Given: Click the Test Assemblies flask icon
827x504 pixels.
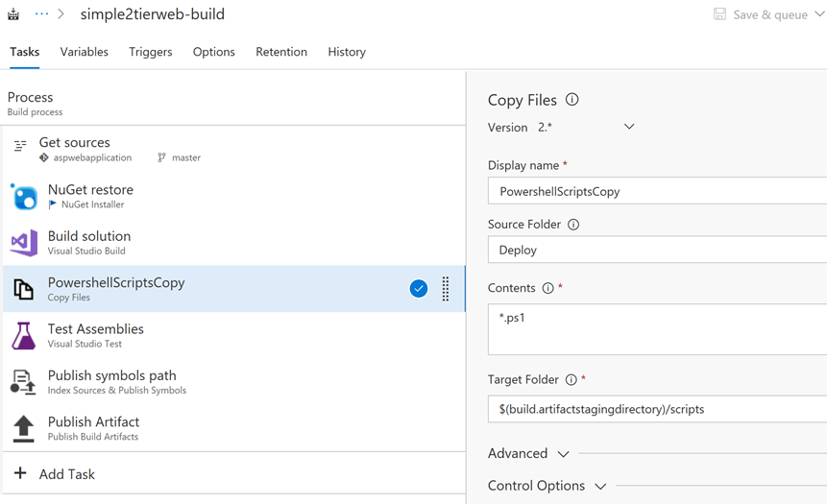Looking at the screenshot, I should [24, 336].
